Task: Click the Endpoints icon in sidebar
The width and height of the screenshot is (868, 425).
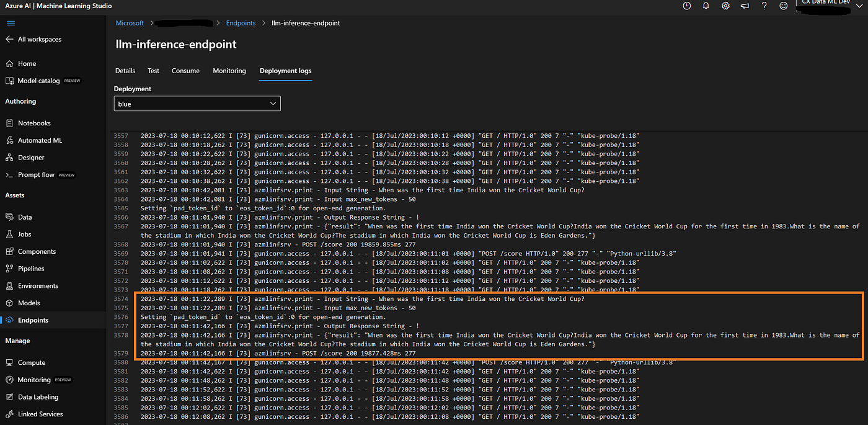Action: pos(9,320)
